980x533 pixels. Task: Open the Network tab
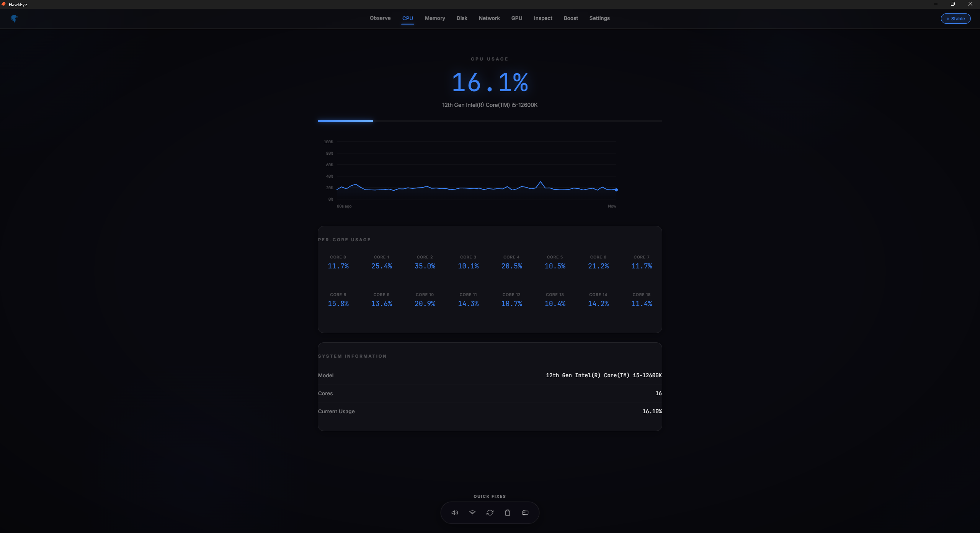489,18
